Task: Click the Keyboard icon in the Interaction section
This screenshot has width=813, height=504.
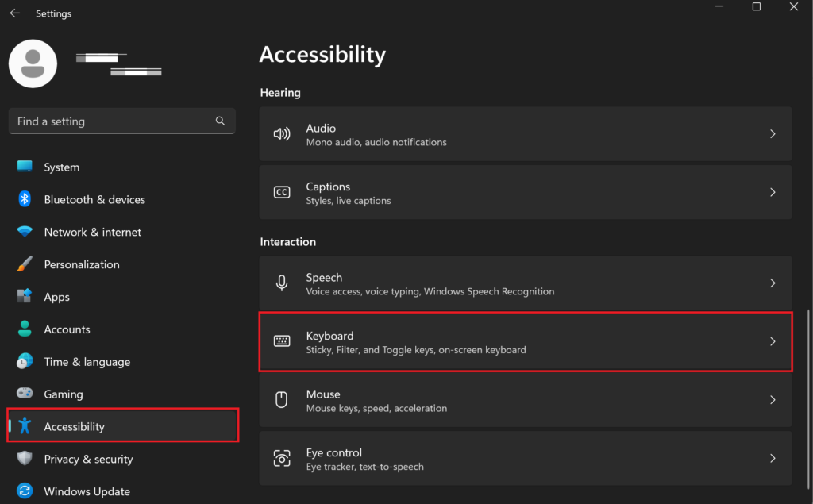Action: 282,341
